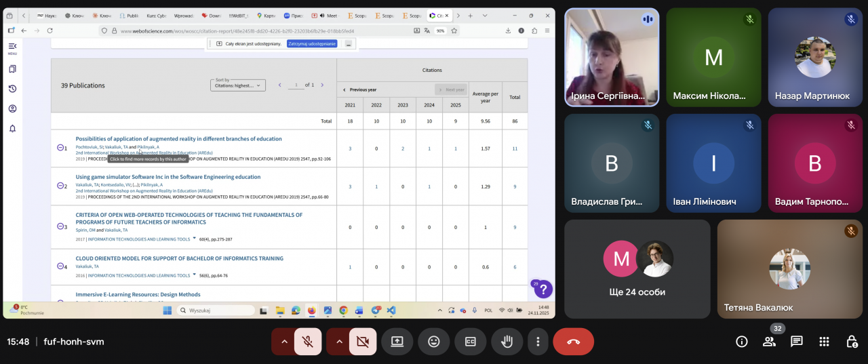Expand the Sort by citations dropdown

point(237,85)
